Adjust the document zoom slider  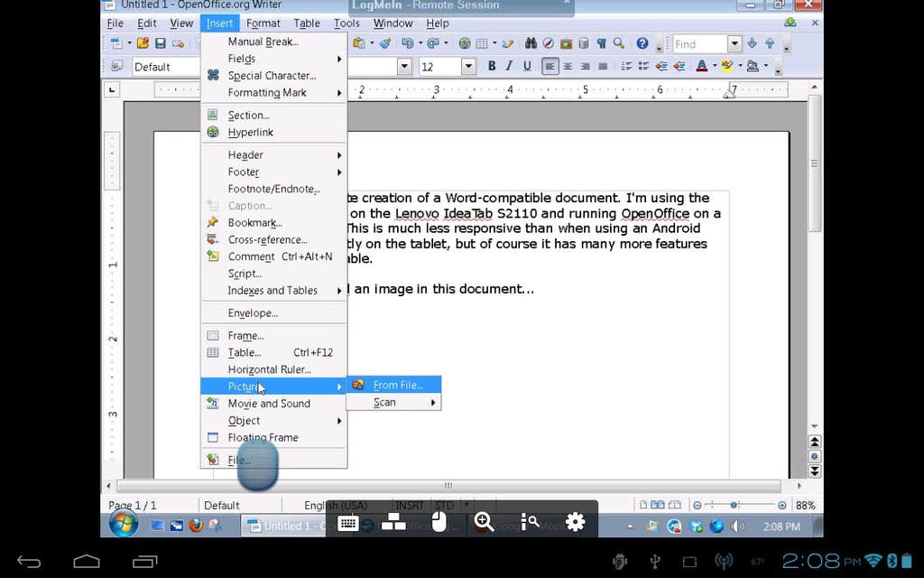[734, 505]
